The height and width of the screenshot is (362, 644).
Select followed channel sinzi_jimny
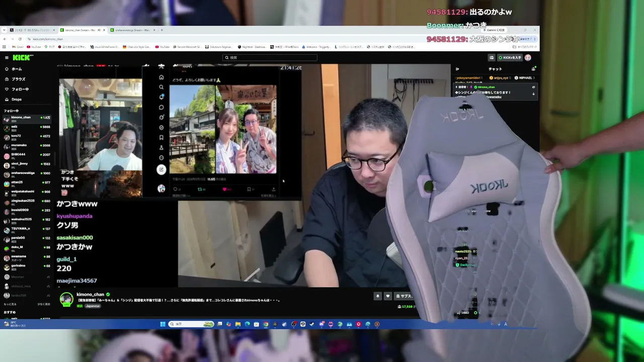pyautogui.click(x=27, y=165)
